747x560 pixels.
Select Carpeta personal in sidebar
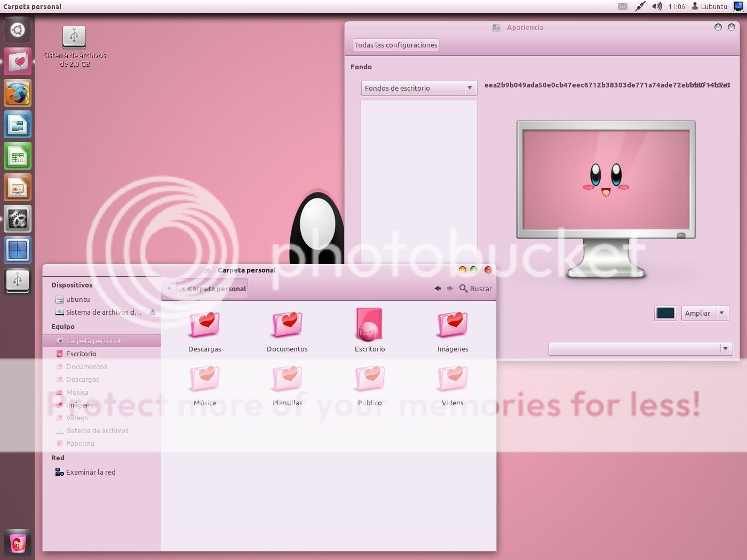(x=101, y=341)
